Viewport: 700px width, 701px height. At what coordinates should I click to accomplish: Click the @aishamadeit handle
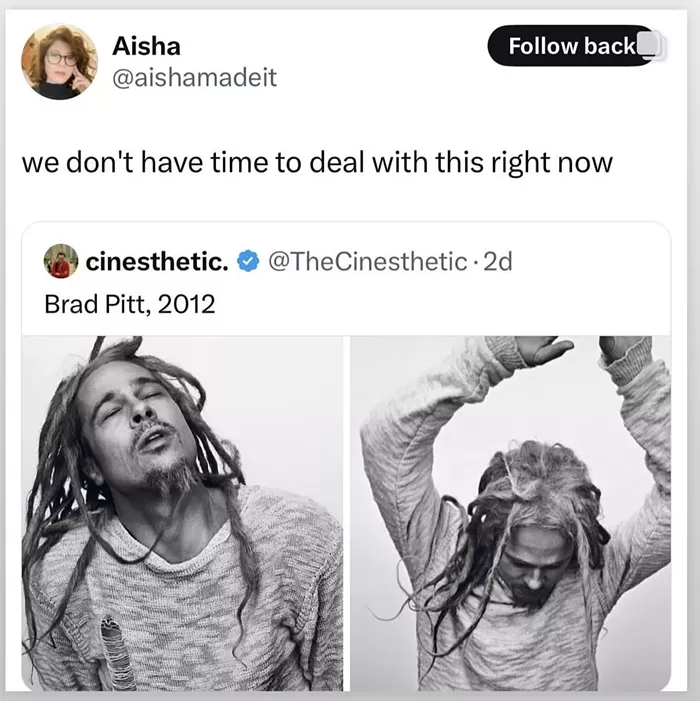[195, 77]
